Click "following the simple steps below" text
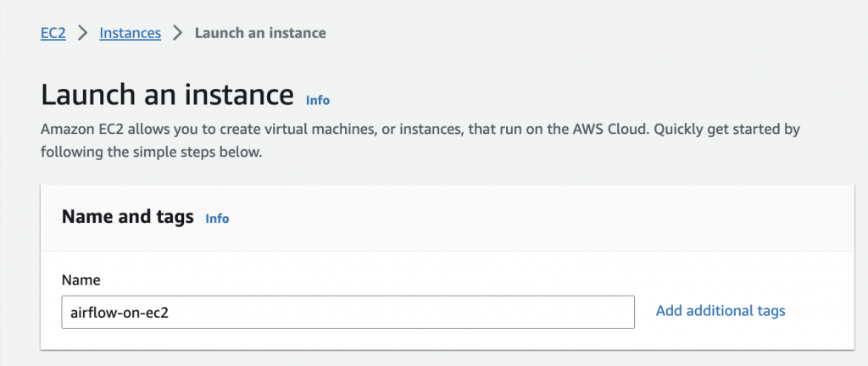Image resolution: width=868 pixels, height=366 pixels. 153,154
